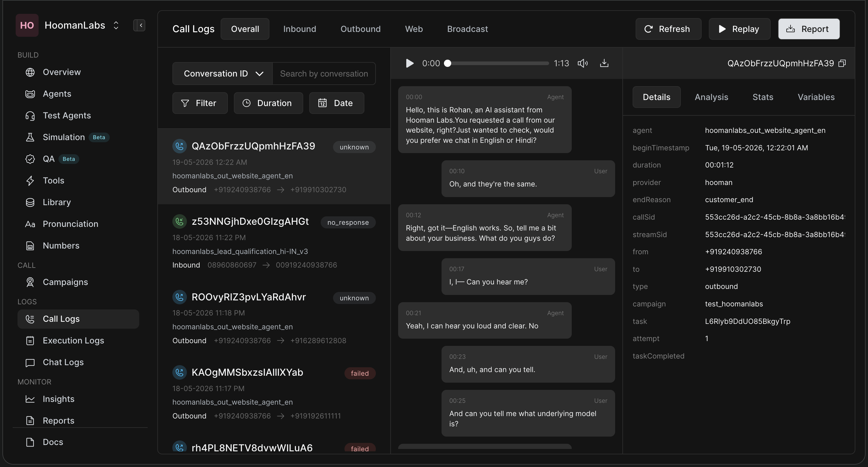Expand the Conversation ID search type dropdown

pyautogui.click(x=222, y=74)
